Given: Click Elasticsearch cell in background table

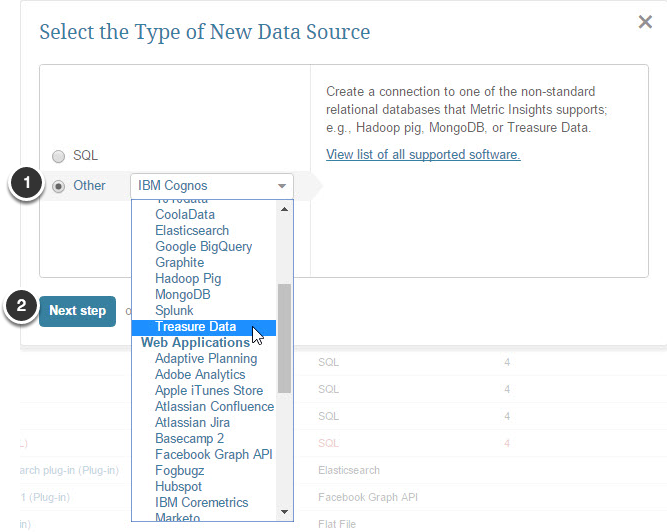Looking at the screenshot, I should [x=349, y=470].
